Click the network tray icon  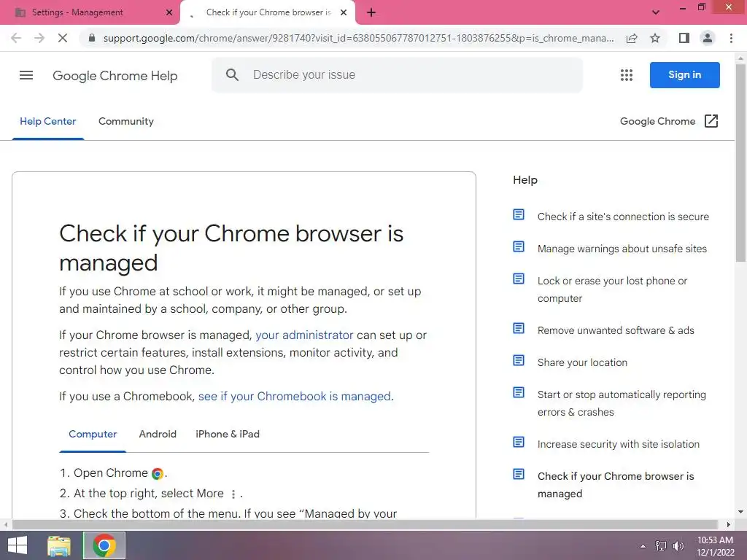[661, 546]
